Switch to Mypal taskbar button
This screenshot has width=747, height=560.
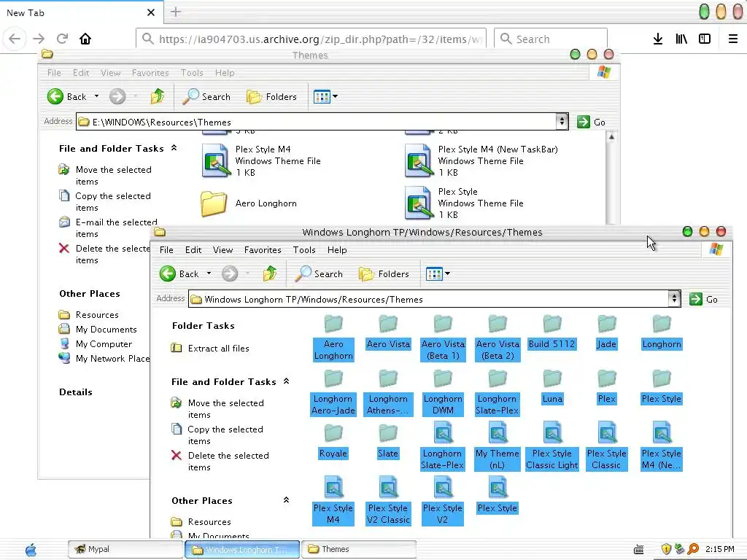pos(125,549)
